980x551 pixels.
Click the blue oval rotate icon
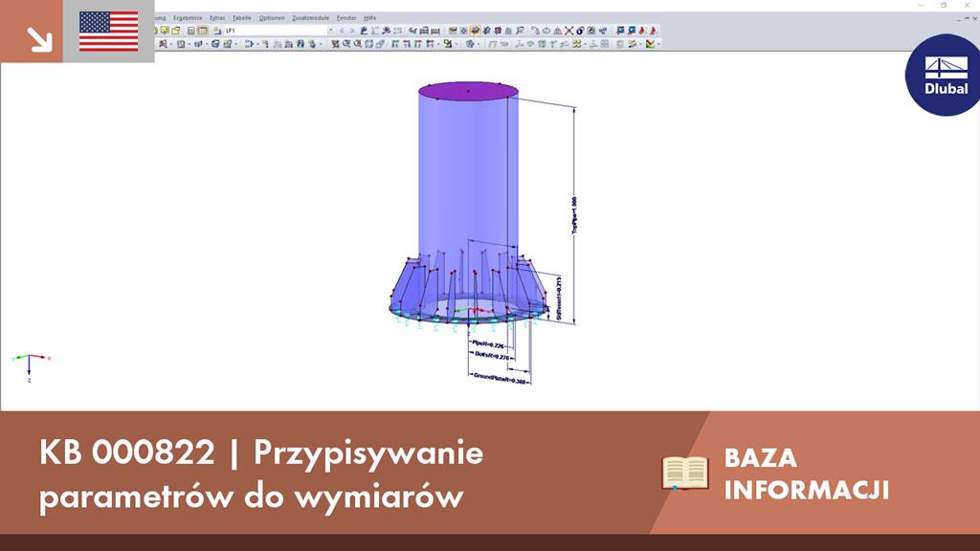click(546, 30)
